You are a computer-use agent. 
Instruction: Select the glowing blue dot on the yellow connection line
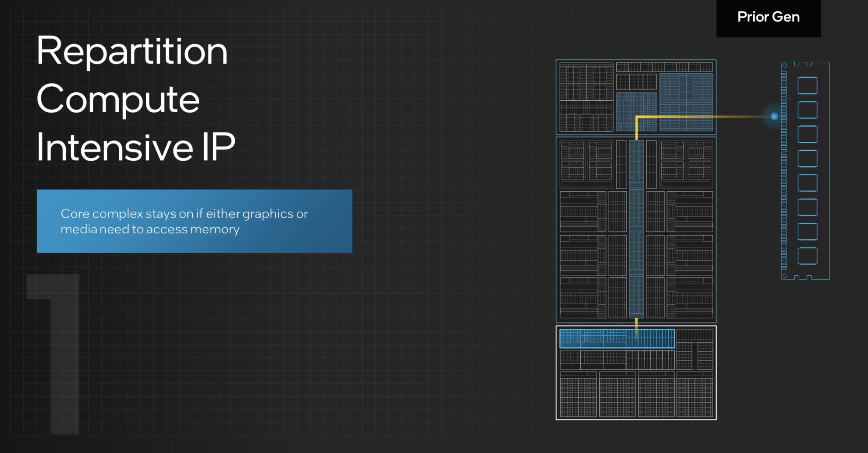775,116
